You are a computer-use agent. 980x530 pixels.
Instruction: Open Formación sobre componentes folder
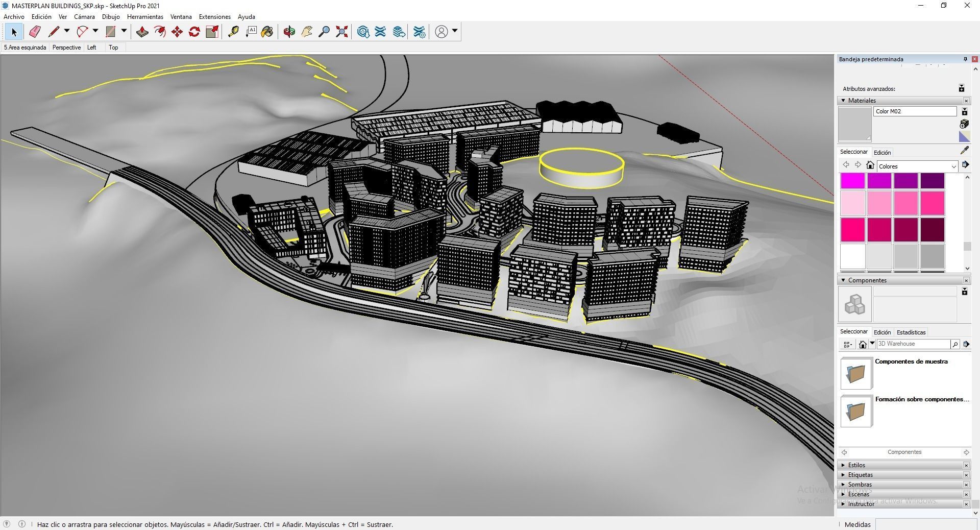click(x=856, y=411)
